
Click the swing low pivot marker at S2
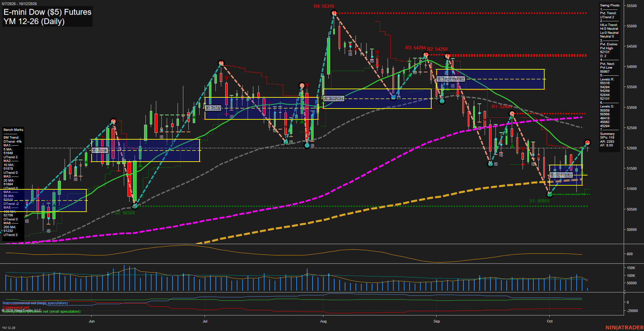135,206
